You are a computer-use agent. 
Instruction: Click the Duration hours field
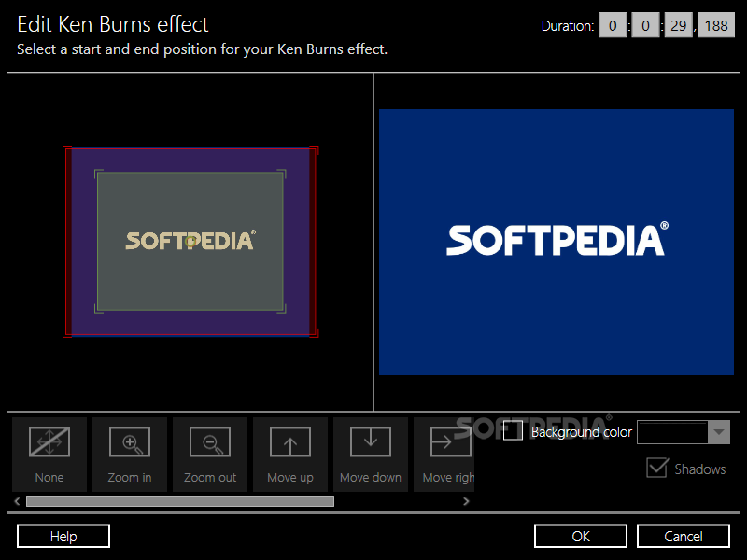[x=613, y=25]
